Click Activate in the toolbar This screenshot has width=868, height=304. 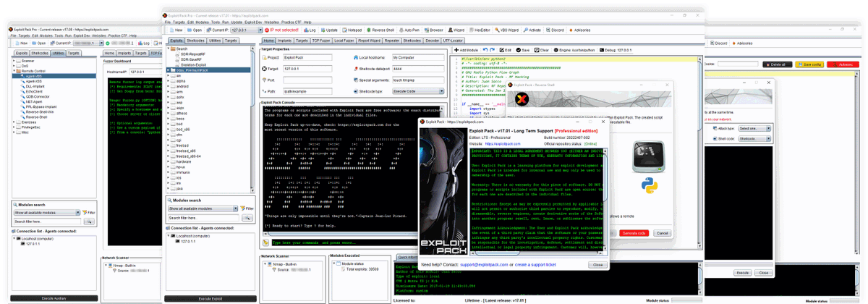click(532, 30)
